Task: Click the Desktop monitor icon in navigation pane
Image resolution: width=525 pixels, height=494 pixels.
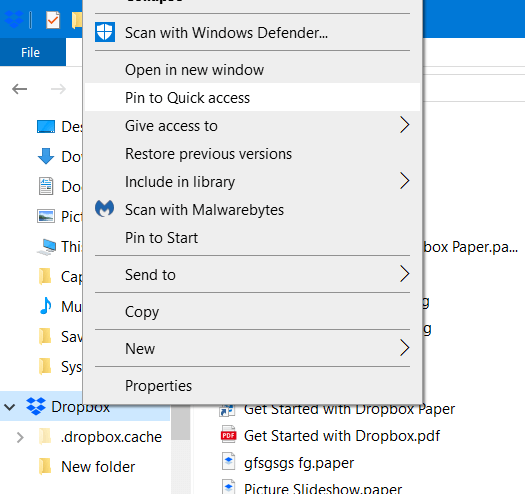Action: (46, 127)
